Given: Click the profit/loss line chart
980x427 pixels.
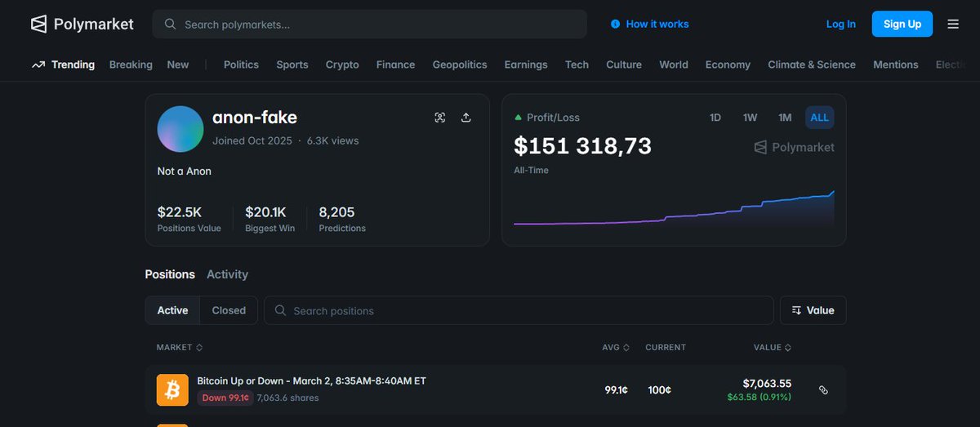Looking at the screenshot, I should tap(674, 207).
